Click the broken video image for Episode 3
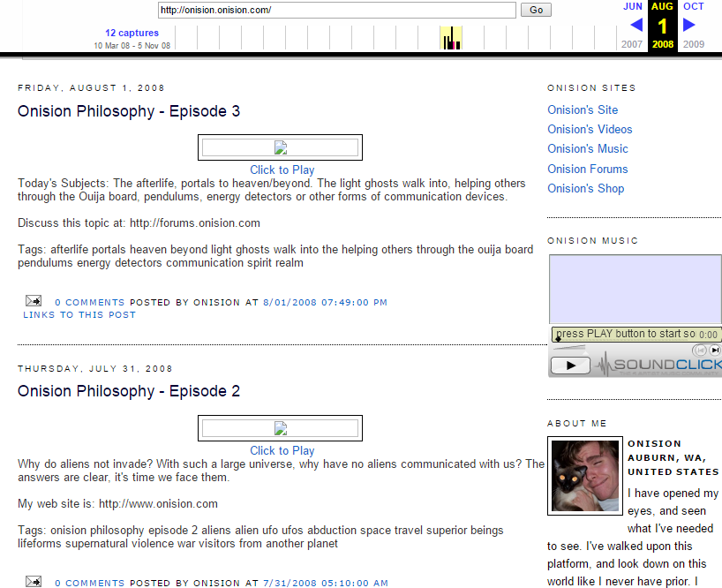722x588 pixels. pos(281,147)
